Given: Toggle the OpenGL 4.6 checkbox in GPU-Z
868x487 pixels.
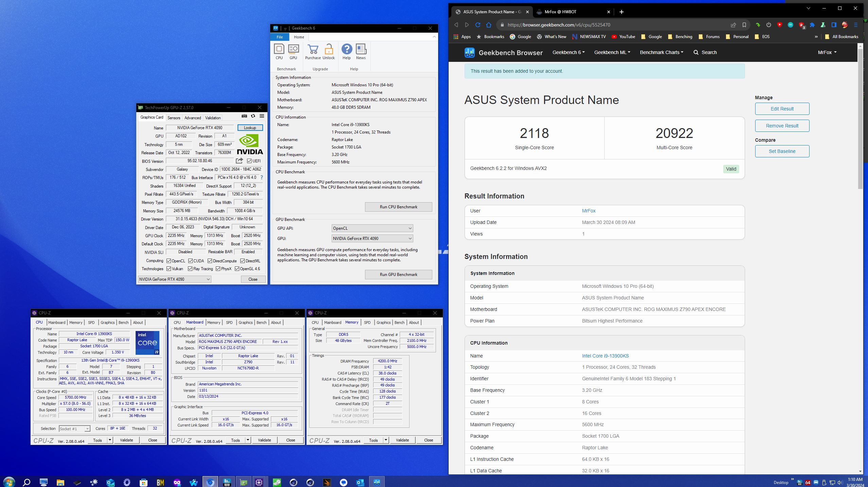Looking at the screenshot, I should tap(237, 269).
